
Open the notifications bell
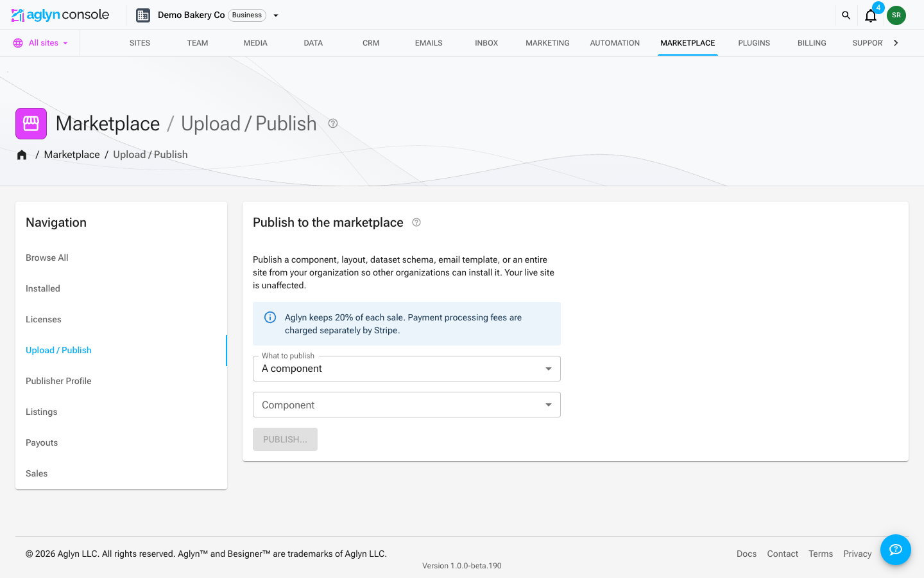[871, 15]
